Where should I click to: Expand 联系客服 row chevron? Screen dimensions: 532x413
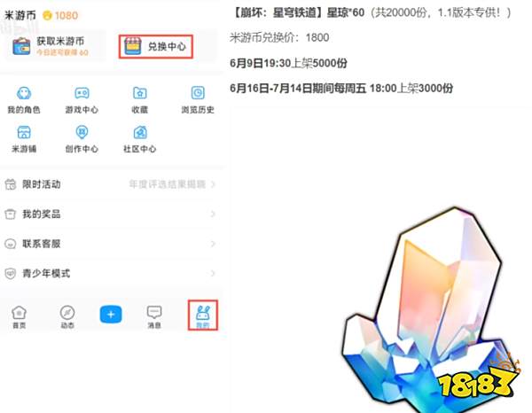pyautogui.click(x=213, y=244)
